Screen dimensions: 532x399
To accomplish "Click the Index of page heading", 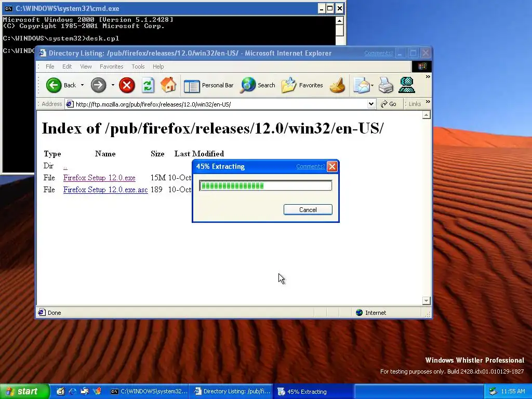I will click(x=212, y=128).
